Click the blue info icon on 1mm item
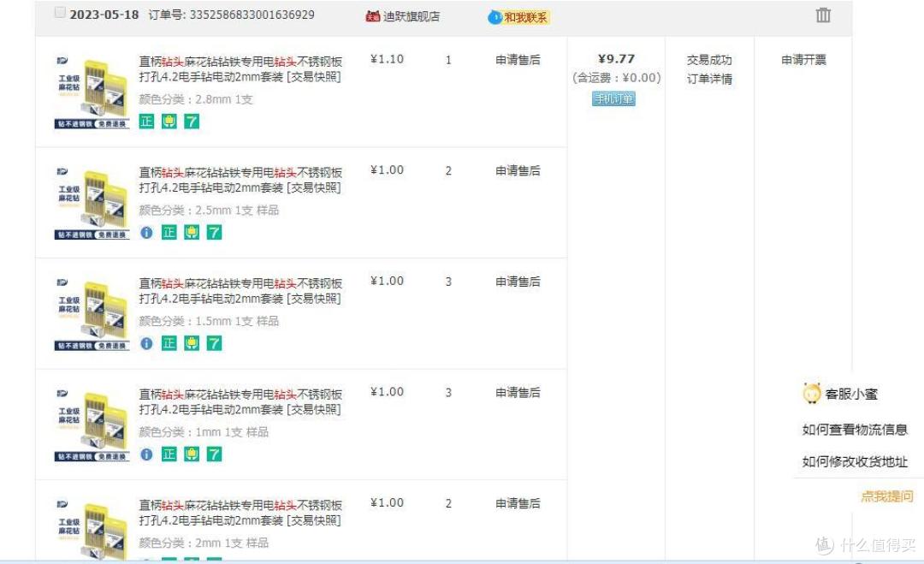This screenshot has width=924, height=564. point(147,454)
